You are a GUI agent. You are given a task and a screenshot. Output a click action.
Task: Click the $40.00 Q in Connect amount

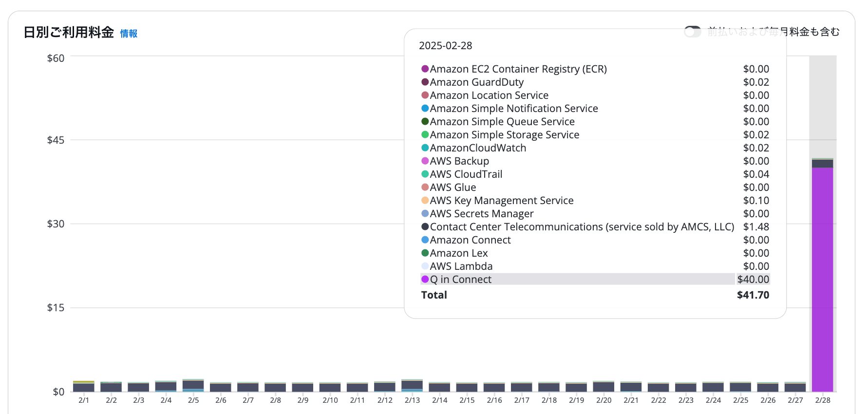(x=753, y=279)
